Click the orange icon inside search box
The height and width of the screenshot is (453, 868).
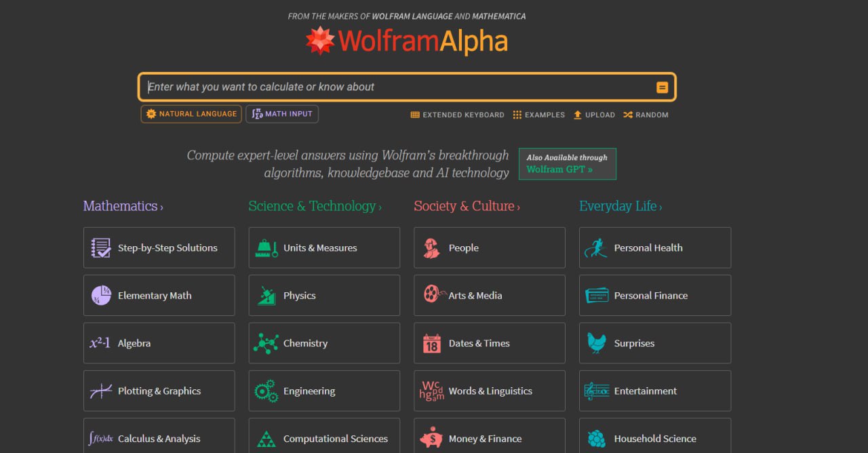tap(662, 87)
